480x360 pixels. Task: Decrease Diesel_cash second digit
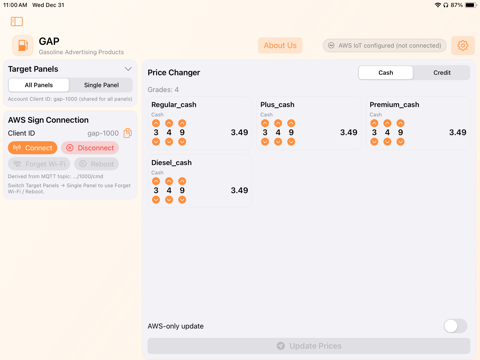pos(169,200)
